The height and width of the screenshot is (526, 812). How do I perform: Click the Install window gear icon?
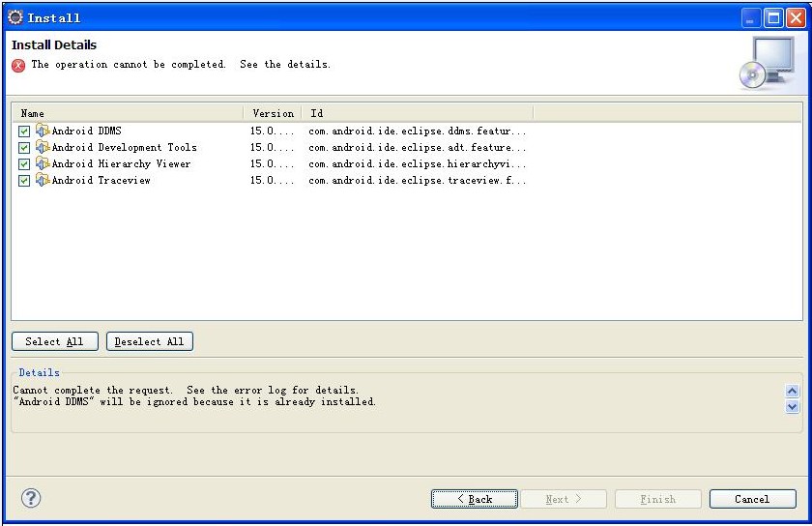pyautogui.click(x=15, y=17)
